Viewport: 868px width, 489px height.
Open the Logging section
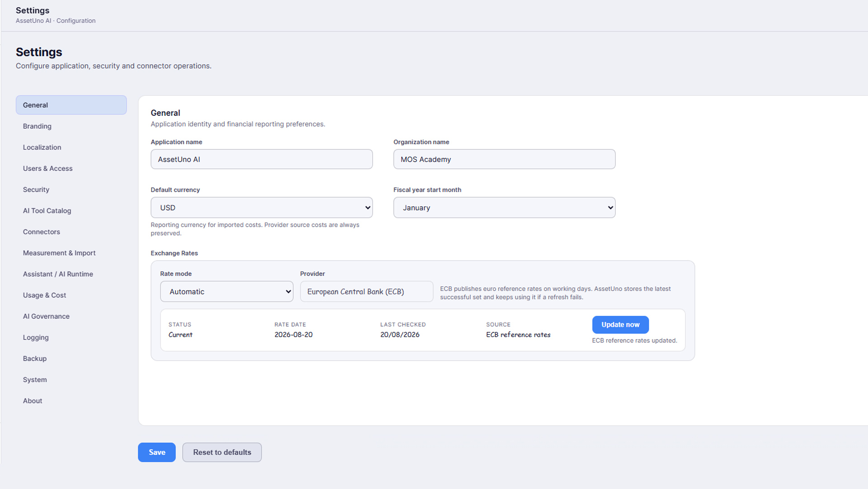pyautogui.click(x=71, y=337)
